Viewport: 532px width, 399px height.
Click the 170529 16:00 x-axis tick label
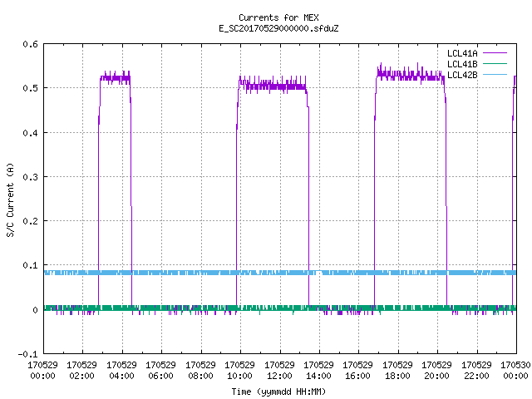(x=358, y=370)
